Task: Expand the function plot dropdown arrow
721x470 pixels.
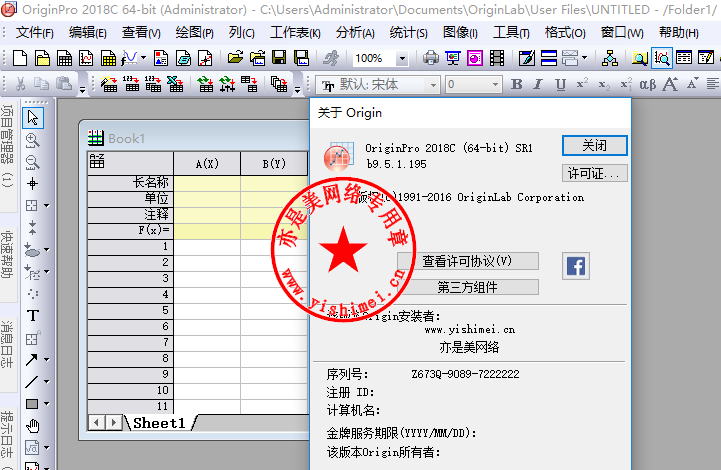Action: click(143, 58)
